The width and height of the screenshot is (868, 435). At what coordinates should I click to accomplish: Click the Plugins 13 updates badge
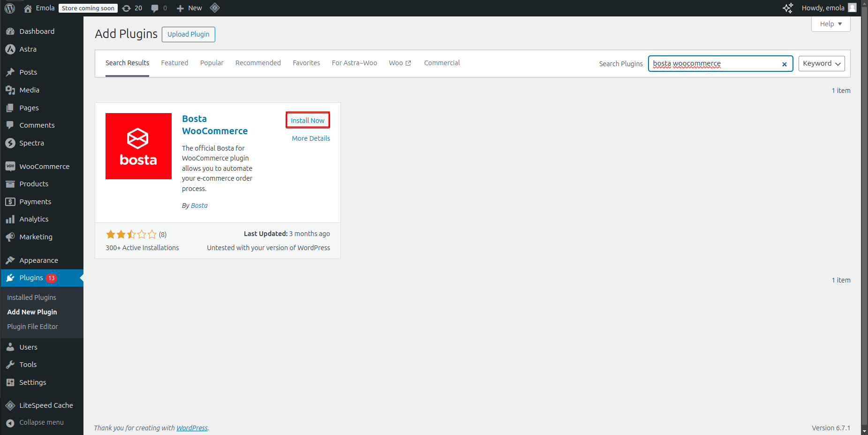[x=51, y=278]
